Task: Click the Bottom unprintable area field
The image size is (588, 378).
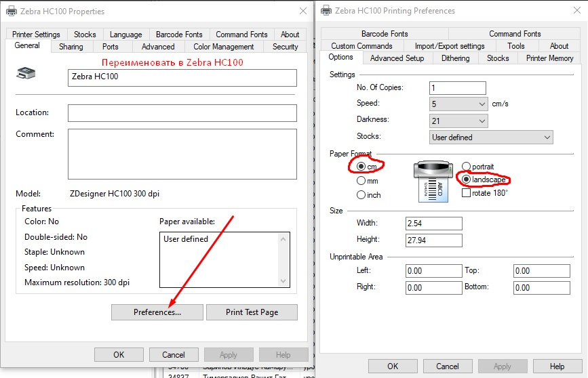Action: click(541, 288)
